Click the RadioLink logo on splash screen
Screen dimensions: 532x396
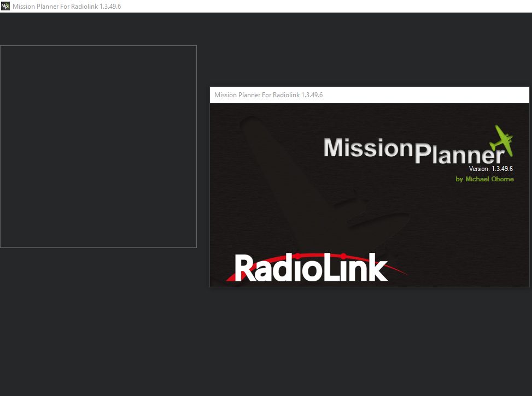316,268
